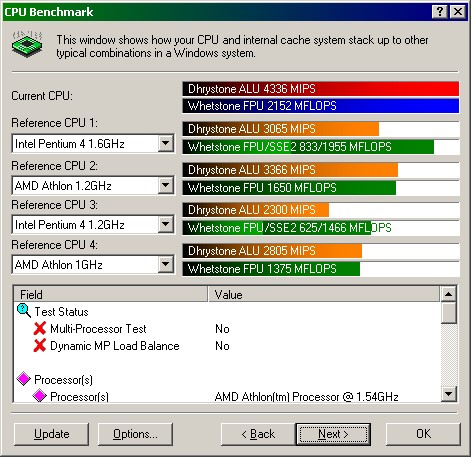Select the AMD Athlon 1GHz combo box
Viewport: 471px width, 457px height.
(x=93, y=265)
